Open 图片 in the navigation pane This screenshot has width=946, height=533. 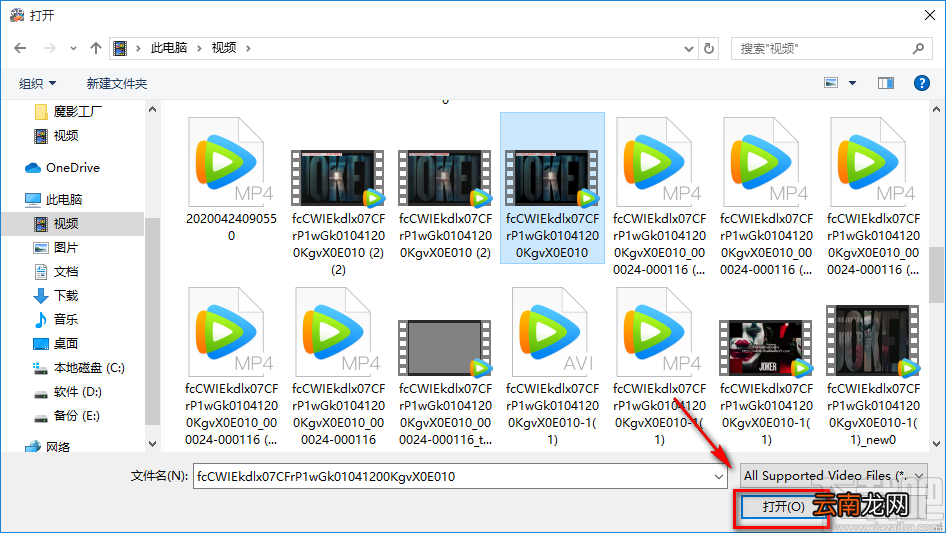(56, 247)
